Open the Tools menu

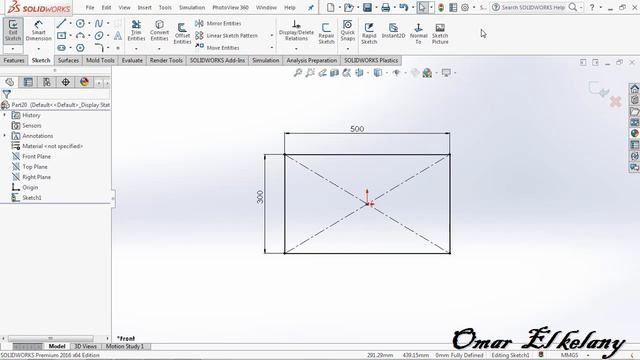coord(165,7)
